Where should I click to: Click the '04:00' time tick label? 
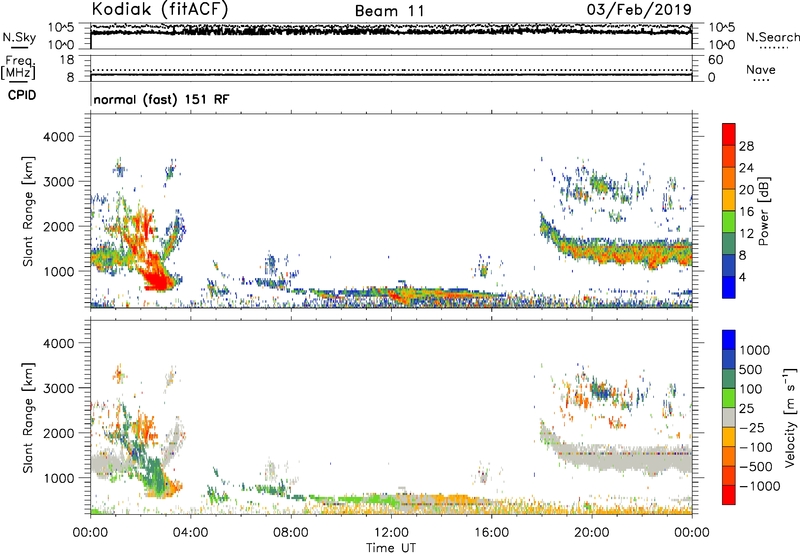[190, 533]
